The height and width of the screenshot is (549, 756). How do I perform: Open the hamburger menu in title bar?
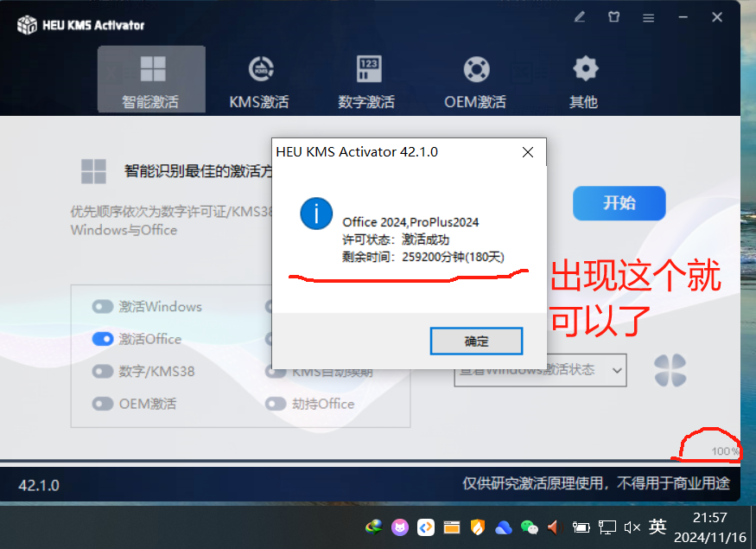pos(649,18)
